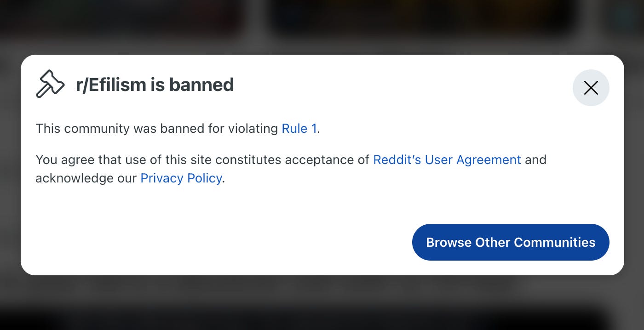Viewport: 644px width, 330px height.
Task: Click the "You agree that use" paragraph text
Action: coord(291,169)
